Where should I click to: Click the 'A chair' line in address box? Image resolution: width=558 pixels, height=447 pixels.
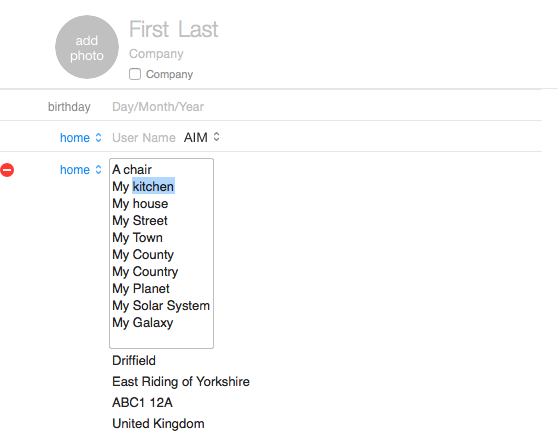tap(132, 169)
